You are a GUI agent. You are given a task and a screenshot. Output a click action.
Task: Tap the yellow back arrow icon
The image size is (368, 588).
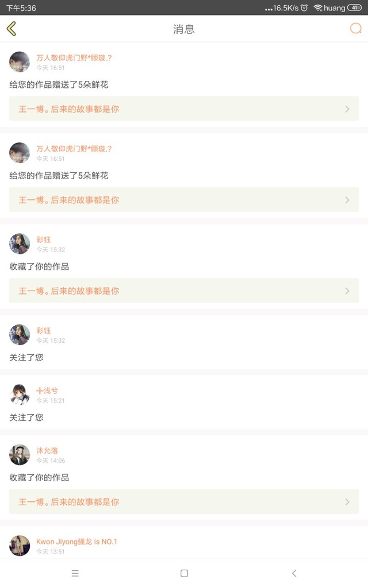[x=11, y=29]
